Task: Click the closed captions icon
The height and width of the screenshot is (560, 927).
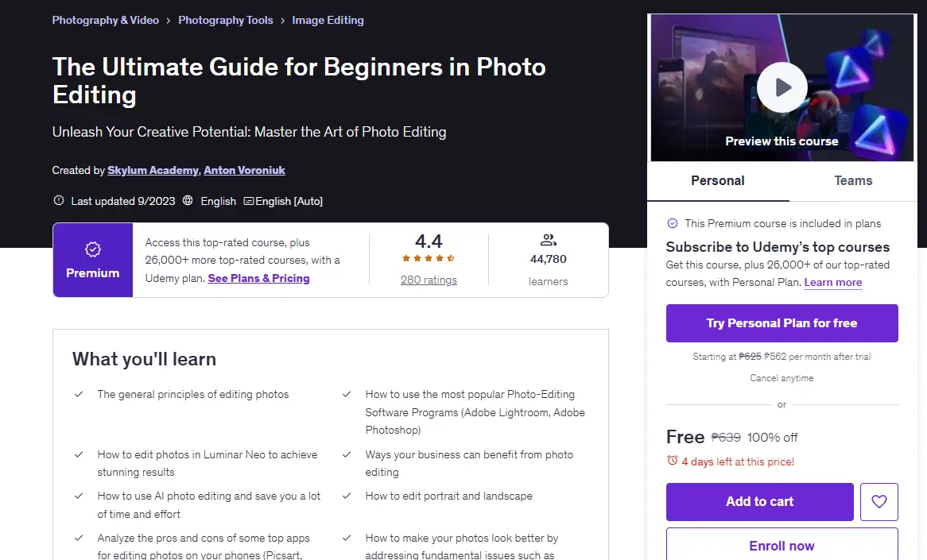Action: [x=249, y=201]
